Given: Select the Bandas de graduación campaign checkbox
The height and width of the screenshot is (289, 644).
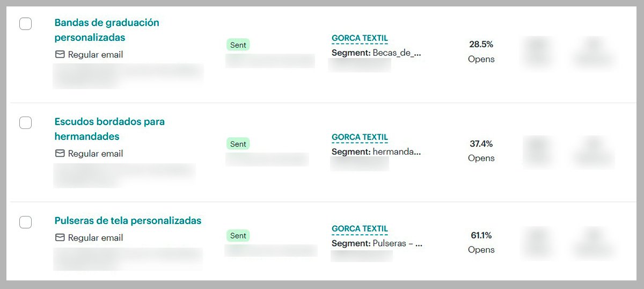Looking at the screenshot, I should tap(25, 24).
